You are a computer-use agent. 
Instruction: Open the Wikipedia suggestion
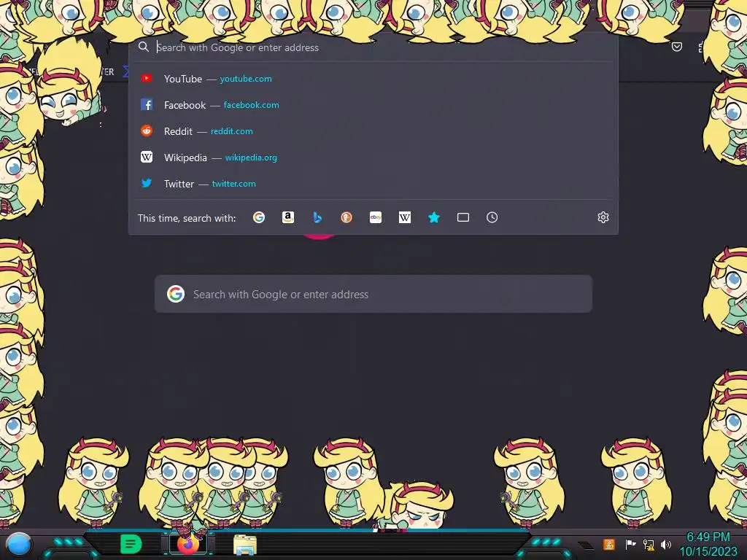[x=373, y=157]
